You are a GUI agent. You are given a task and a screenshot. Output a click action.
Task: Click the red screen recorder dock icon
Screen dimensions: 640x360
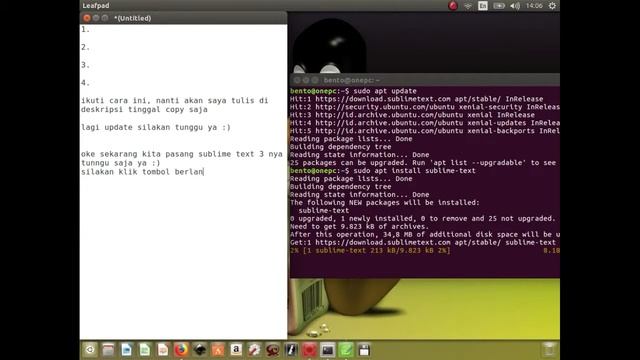pyautogui.click(x=309, y=350)
